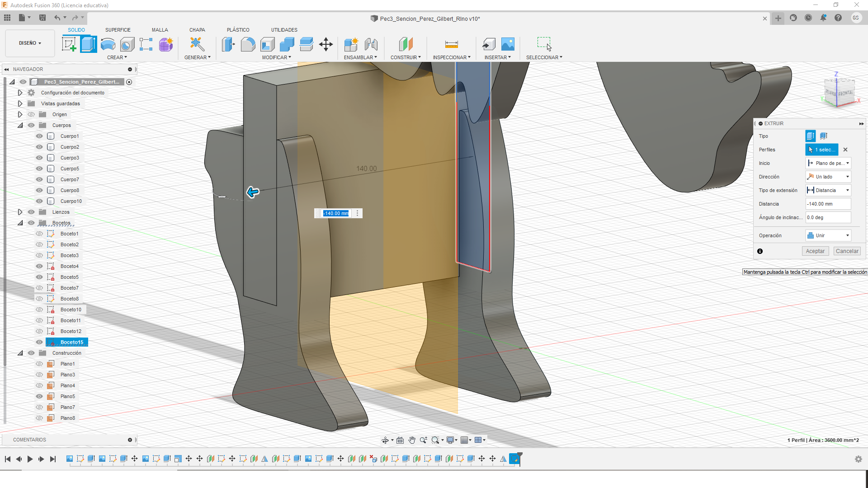Select the Hole tool icon
Viewport: 868px width, 488px height.
[127, 44]
